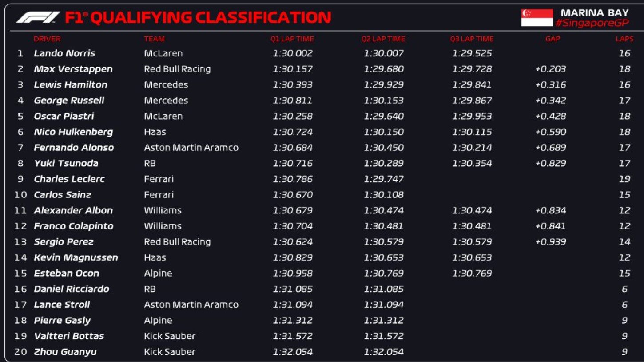Select the TEAM column header
644x362 pixels.
(x=154, y=39)
